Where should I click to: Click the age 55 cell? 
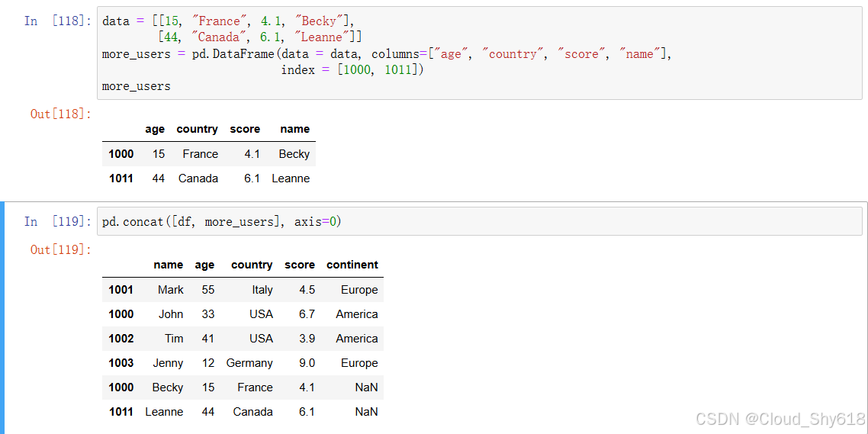[x=208, y=290]
